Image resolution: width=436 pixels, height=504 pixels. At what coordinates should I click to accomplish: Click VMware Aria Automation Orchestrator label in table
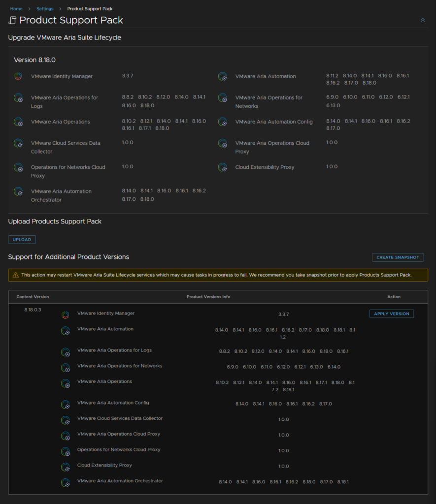(120, 481)
